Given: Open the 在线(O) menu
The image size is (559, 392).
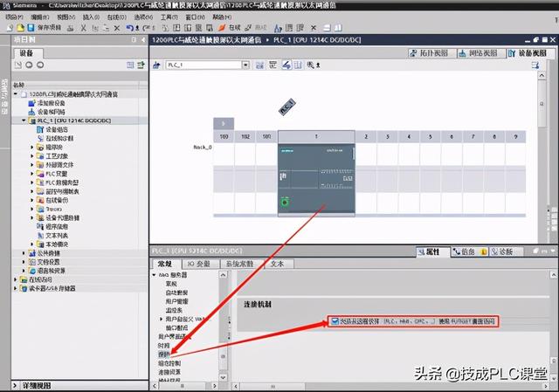Looking at the screenshot, I should 117,17.
